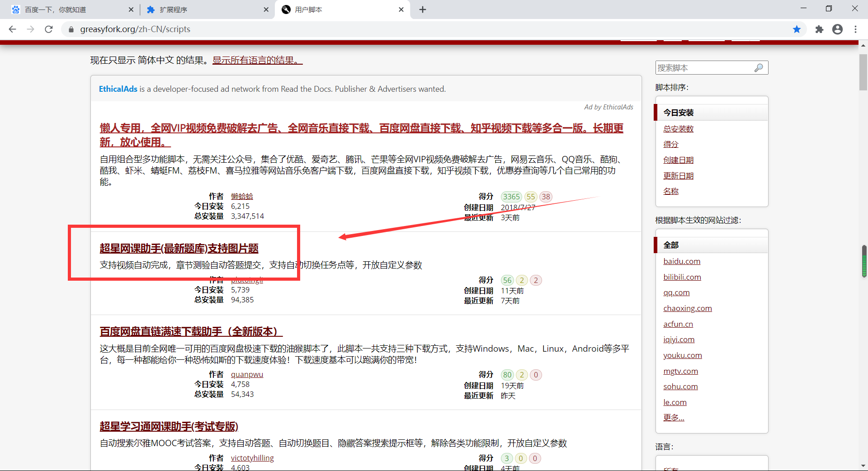Open 懒人专用 全网VIP视频 script title
868x471 pixels.
361,135
